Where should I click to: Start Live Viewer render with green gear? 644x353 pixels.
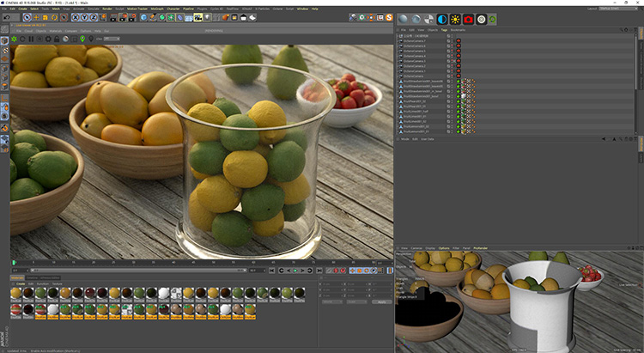[15, 39]
